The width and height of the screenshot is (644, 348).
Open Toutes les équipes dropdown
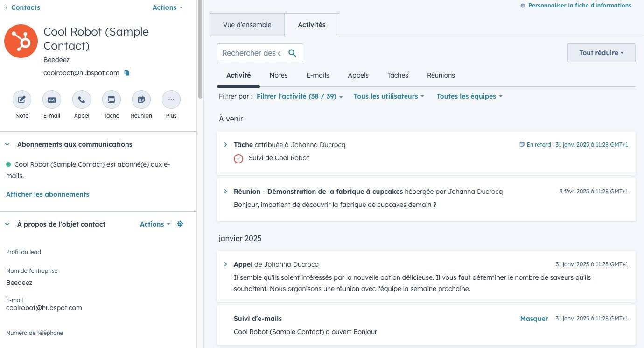coord(469,96)
